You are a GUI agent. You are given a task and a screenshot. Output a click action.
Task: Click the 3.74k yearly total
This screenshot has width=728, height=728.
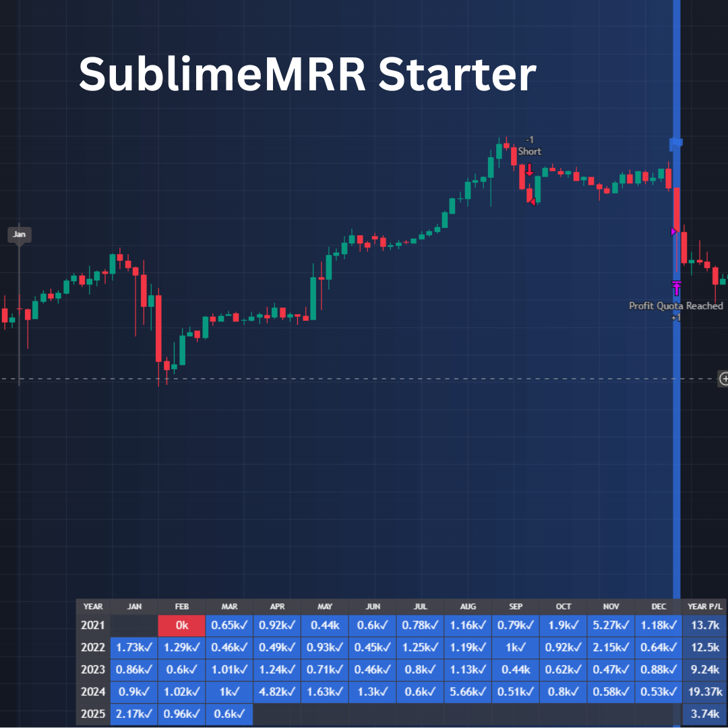[705, 714]
